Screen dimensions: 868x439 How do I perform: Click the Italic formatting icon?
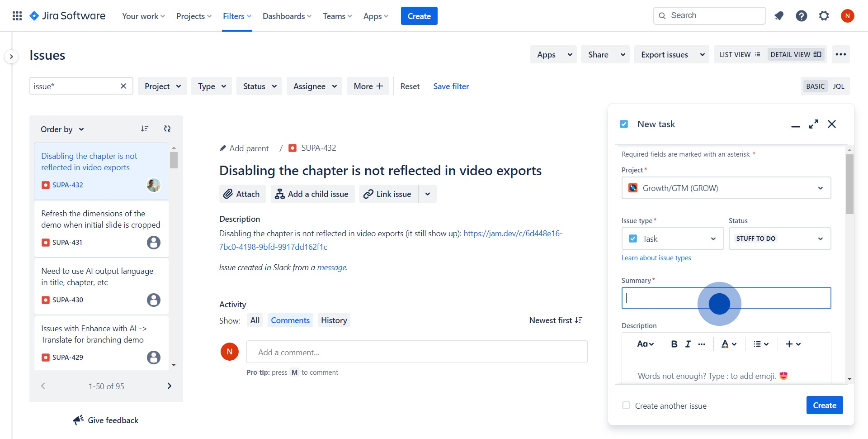click(688, 344)
